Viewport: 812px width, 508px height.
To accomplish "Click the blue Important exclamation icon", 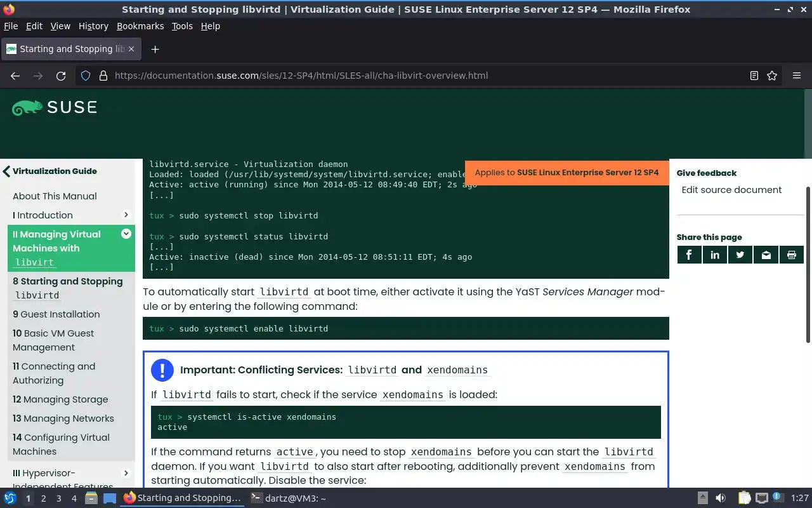I will (x=162, y=370).
